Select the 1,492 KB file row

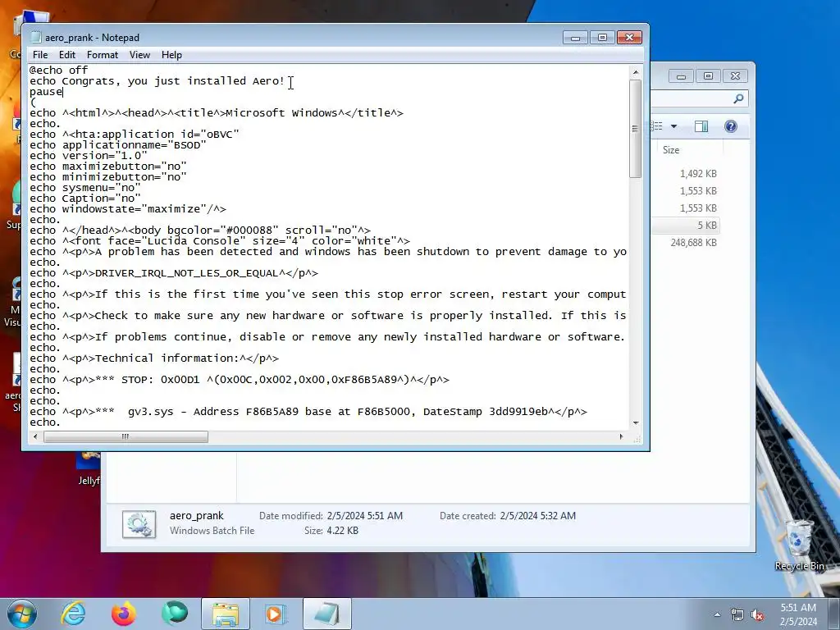(x=686, y=174)
